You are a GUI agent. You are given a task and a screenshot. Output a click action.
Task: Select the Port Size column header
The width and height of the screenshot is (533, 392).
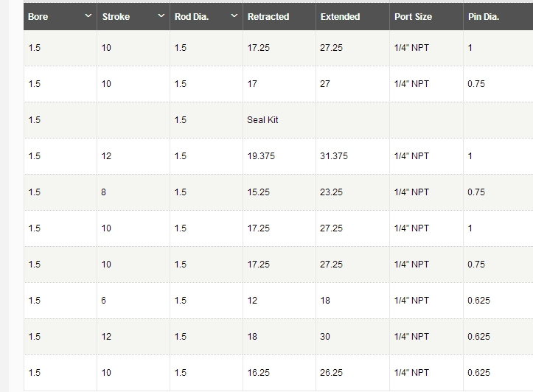click(413, 17)
